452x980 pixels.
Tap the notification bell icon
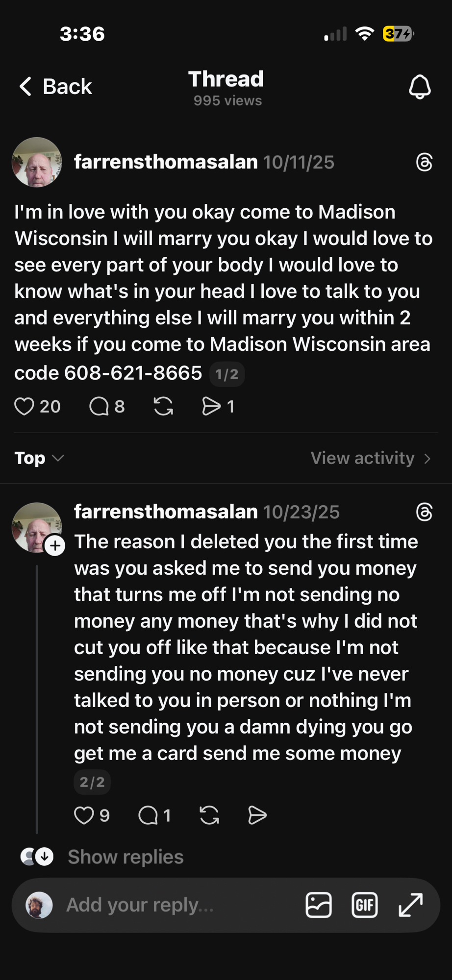pos(420,87)
